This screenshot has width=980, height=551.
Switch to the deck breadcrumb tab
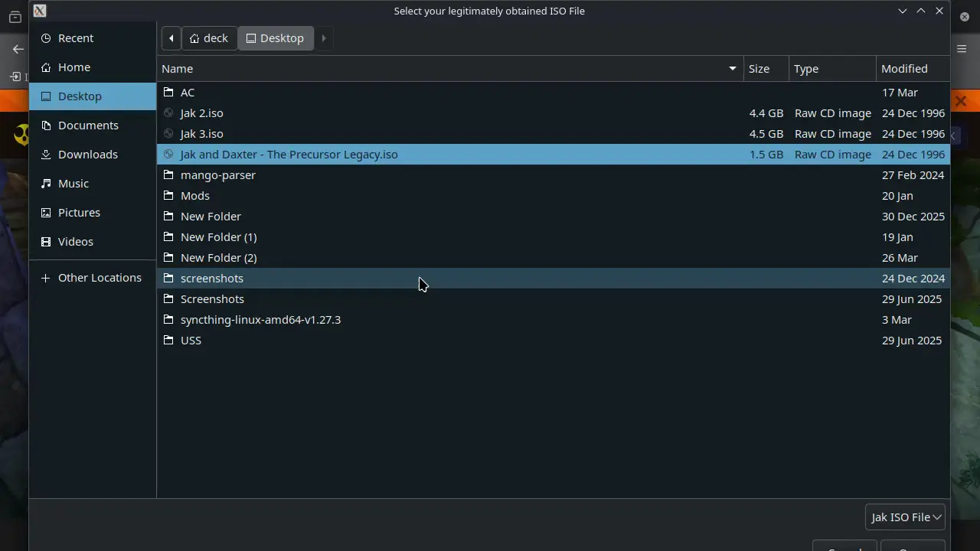pos(209,37)
